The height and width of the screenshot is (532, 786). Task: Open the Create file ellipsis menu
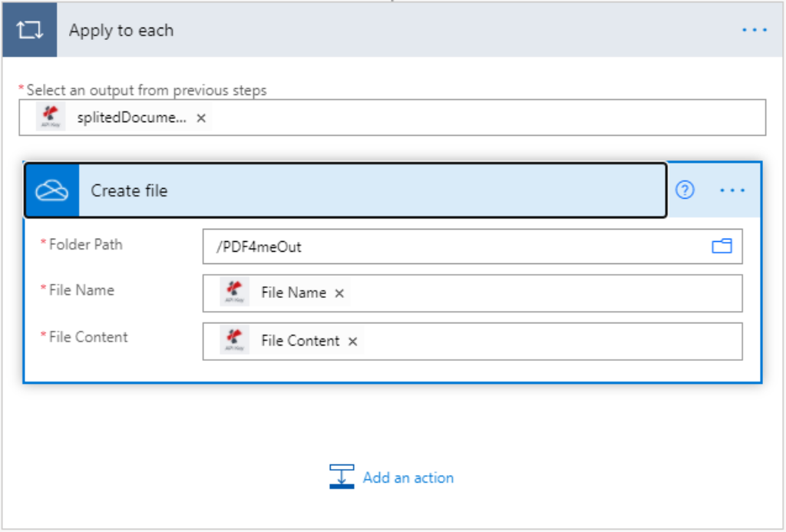tap(732, 190)
